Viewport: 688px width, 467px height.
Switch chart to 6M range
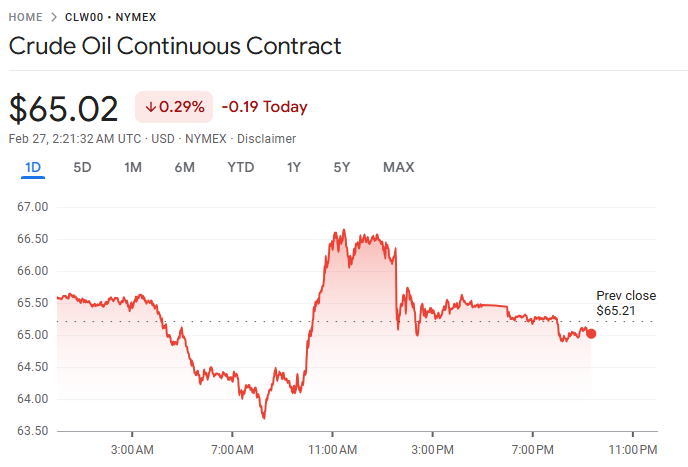(x=184, y=167)
